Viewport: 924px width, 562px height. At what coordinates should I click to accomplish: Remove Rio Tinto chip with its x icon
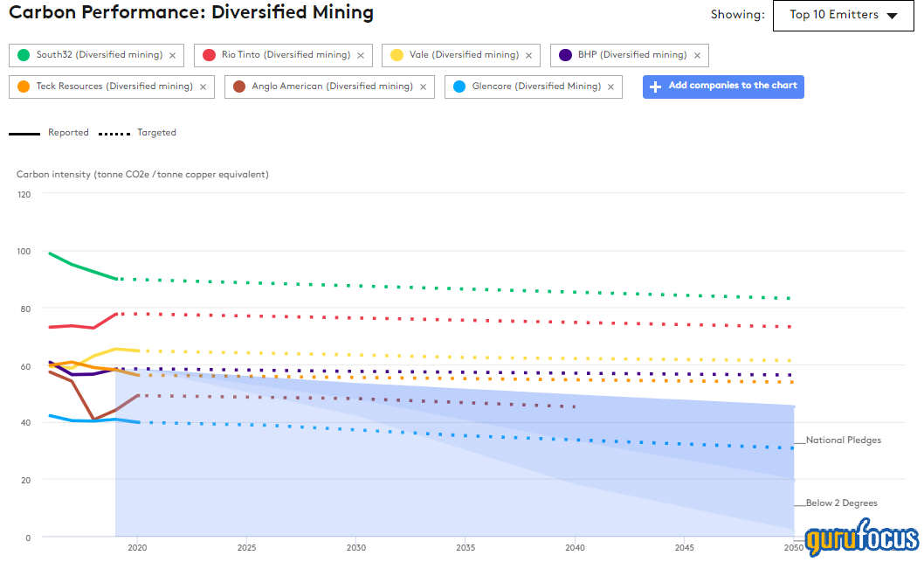(361, 55)
